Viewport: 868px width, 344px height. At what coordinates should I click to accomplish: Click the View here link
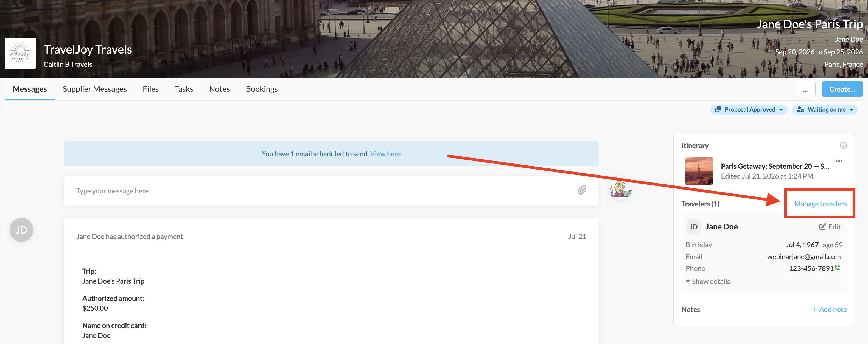385,154
